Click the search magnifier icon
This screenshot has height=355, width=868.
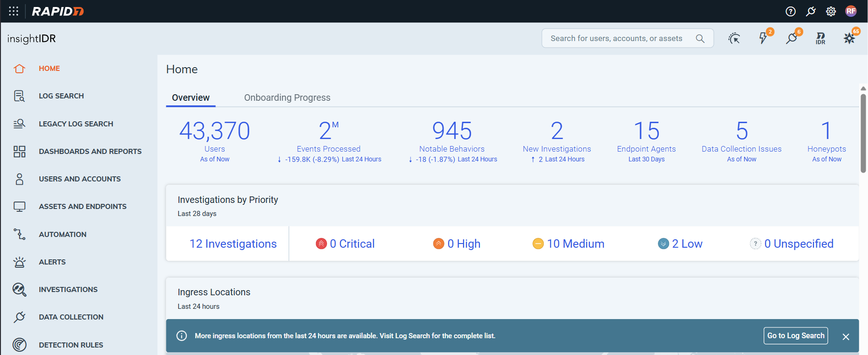pos(700,38)
